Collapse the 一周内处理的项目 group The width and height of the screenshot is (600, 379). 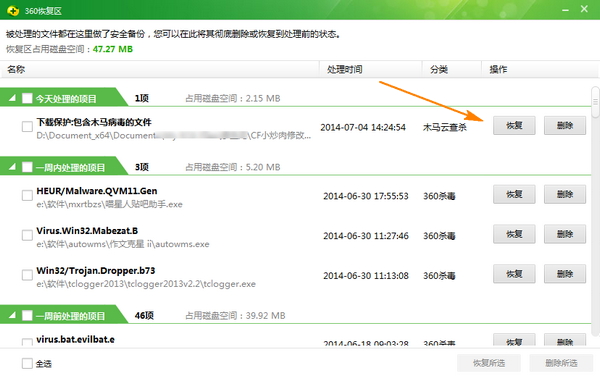pos(12,167)
